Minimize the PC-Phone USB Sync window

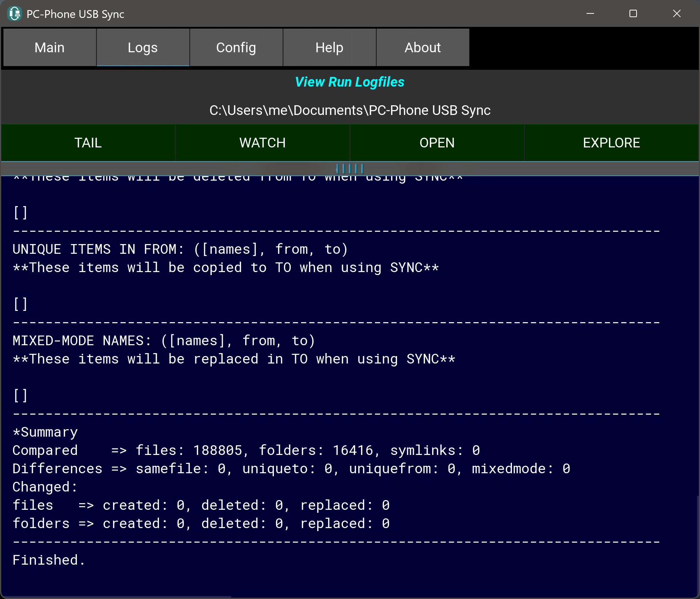point(590,14)
